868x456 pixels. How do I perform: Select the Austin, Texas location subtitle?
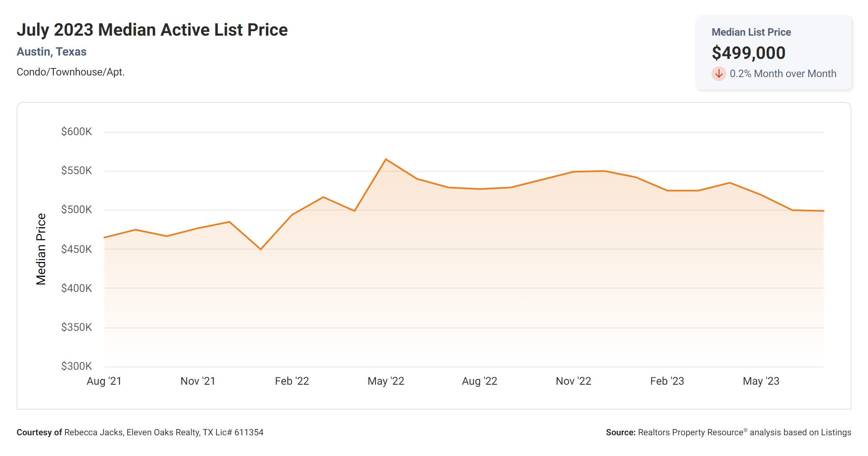[51, 52]
